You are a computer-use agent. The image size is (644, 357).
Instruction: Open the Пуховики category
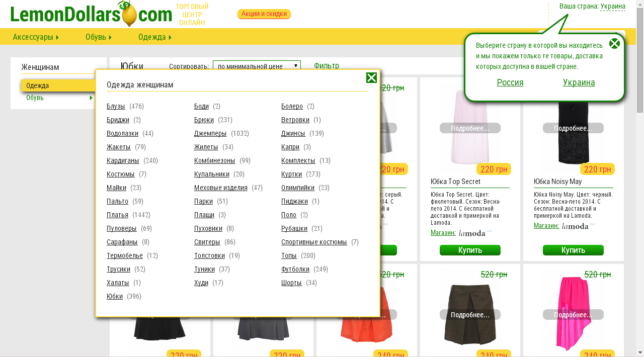pos(208,228)
